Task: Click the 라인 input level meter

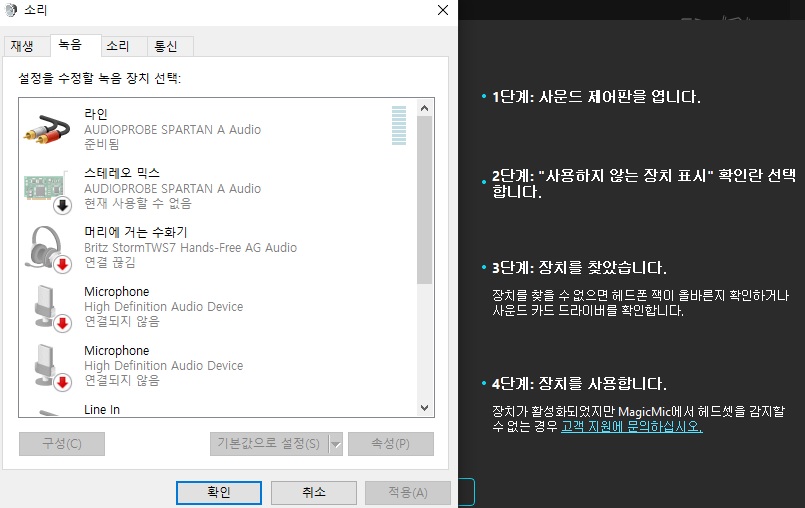Action: click(399, 125)
